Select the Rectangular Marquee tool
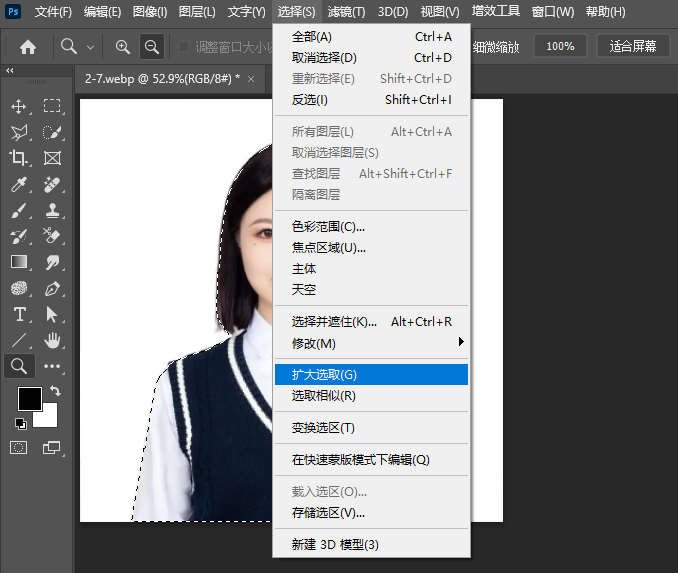The height and width of the screenshot is (573, 678). click(52, 106)
